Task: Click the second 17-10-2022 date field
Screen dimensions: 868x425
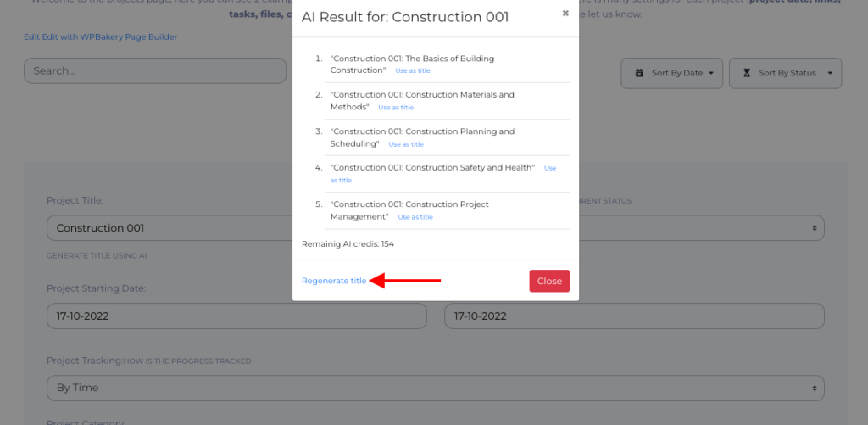Action: [x=634, y=316]
